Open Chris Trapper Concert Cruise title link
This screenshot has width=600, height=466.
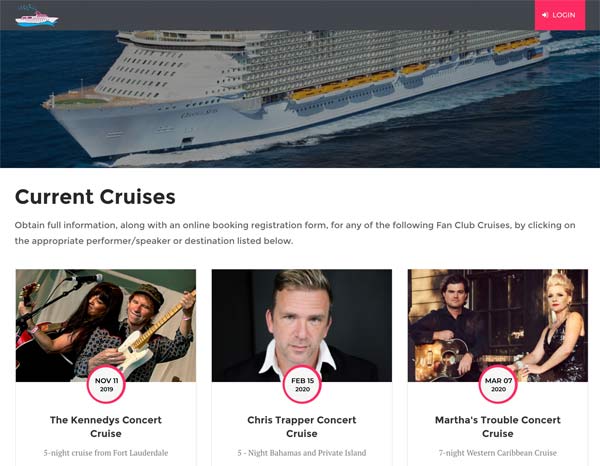pos(302,427)
